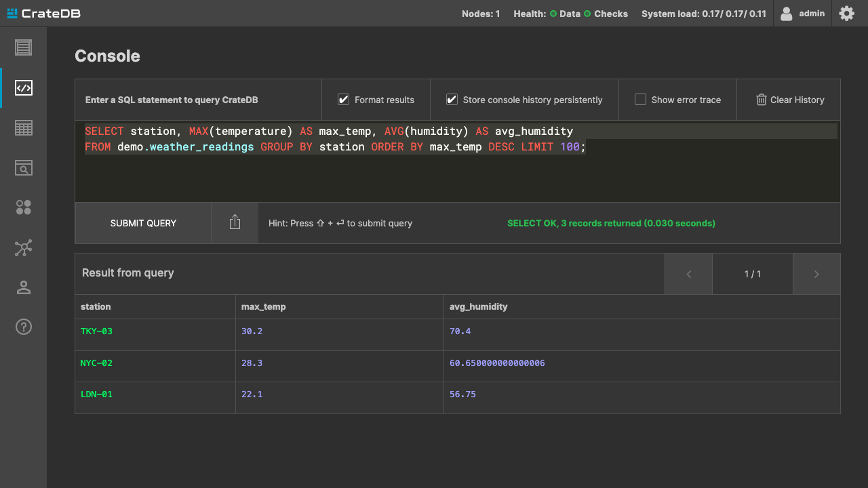The image size is (868, 488).
Task: Click the 70.4 humidity value
Action: click(460, 331)
